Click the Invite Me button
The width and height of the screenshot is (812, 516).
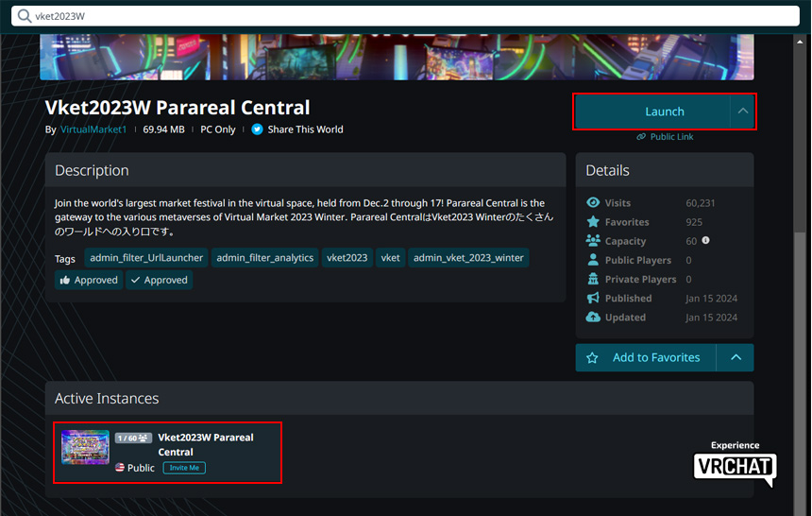tap(184, 468)
